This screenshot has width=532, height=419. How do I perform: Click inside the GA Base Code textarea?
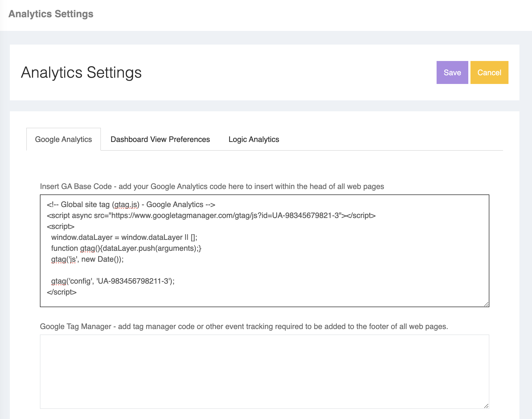[265, 251]
